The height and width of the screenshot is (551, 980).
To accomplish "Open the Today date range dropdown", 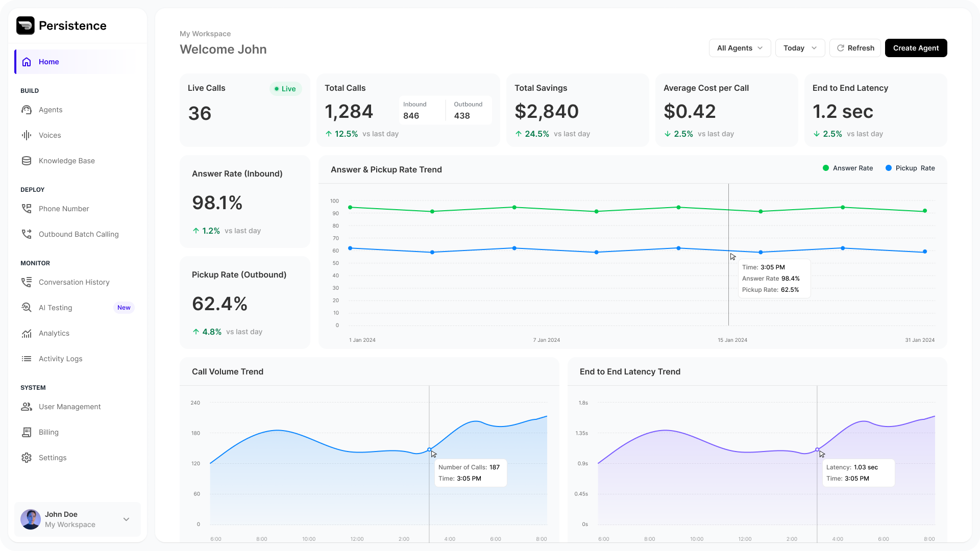I will pyautogui.click(x=800, y=48).
